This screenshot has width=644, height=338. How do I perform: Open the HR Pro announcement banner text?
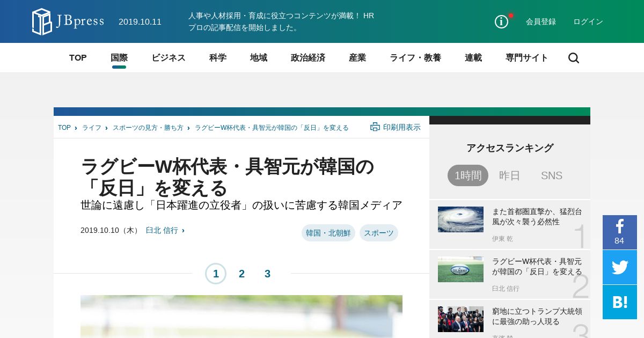[281, 21]
